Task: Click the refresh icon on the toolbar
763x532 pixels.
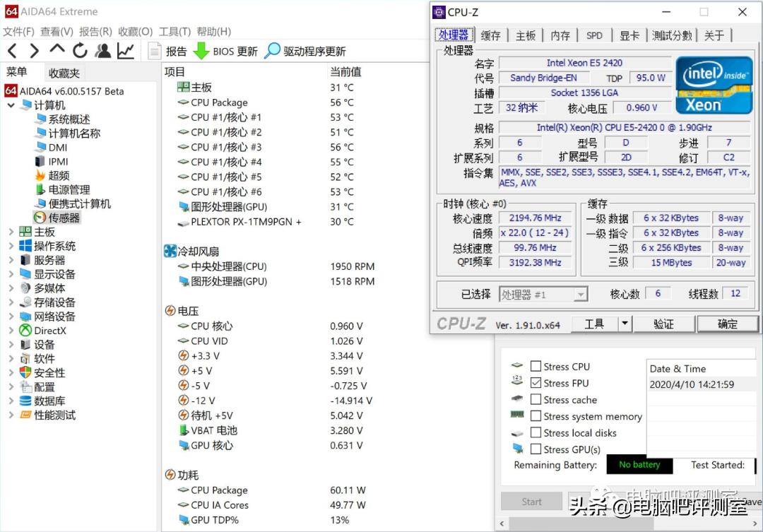Action: (x=80, y=50)
